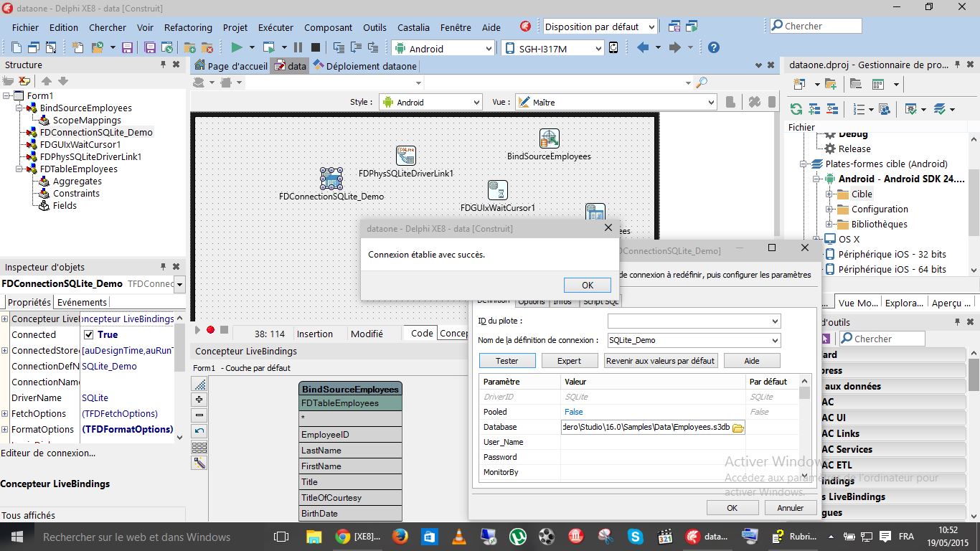Select the BindSourceEmployees component on the form

pyautogui.click(x=549, y=138)
